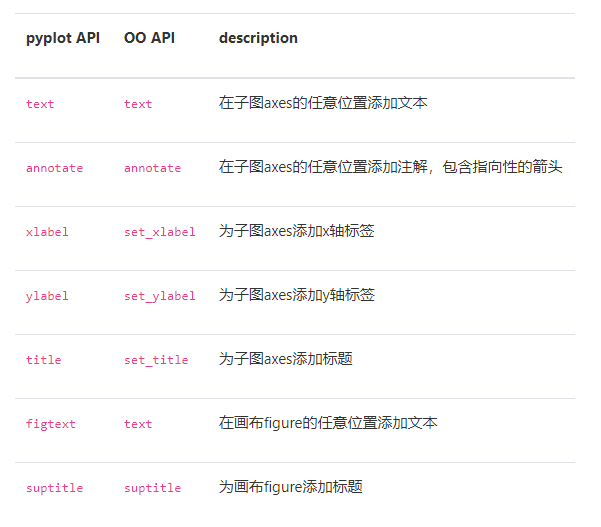The height and width of the screenshot is (527, 601).
Task: Select 'suptitle' in the OO API column
Action: coord(153,488)
